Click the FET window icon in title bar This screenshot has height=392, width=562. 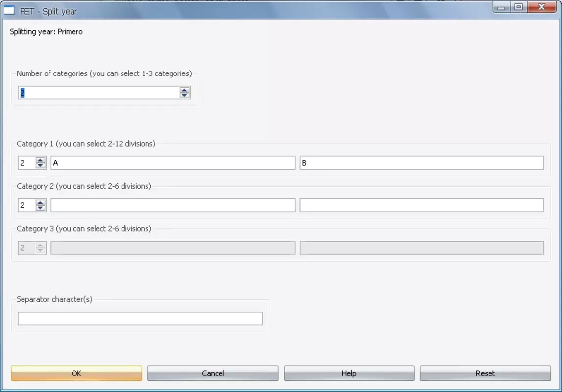[9, 10]
